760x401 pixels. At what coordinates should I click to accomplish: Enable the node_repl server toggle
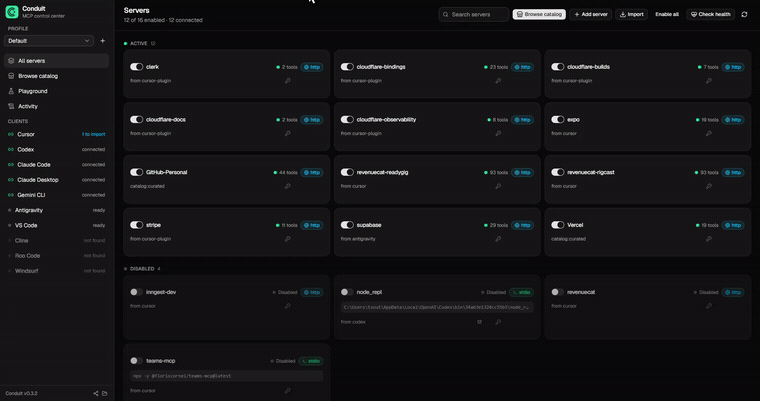point(347,292)
